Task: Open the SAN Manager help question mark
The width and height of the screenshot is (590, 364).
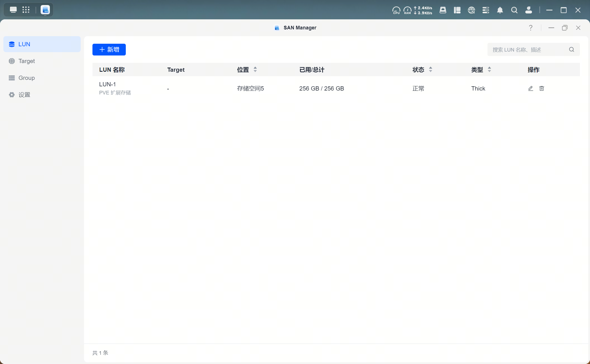Action: tap(531, 28)
